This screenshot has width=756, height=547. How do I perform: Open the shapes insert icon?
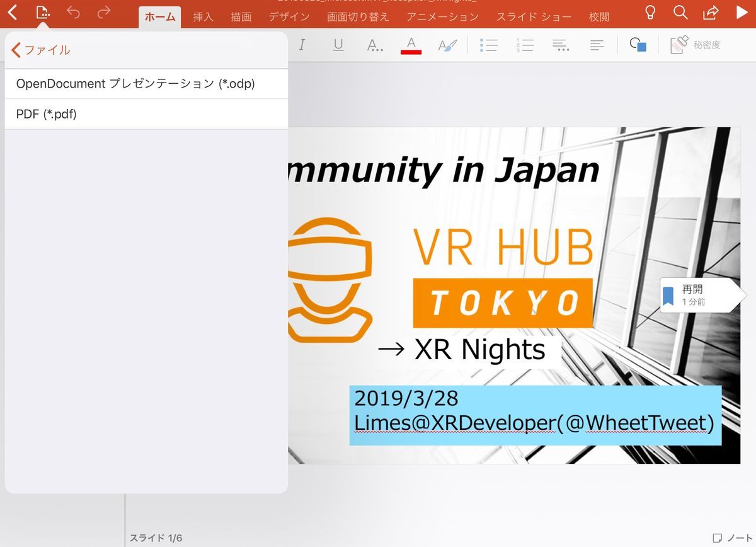(x=638, y=45)
